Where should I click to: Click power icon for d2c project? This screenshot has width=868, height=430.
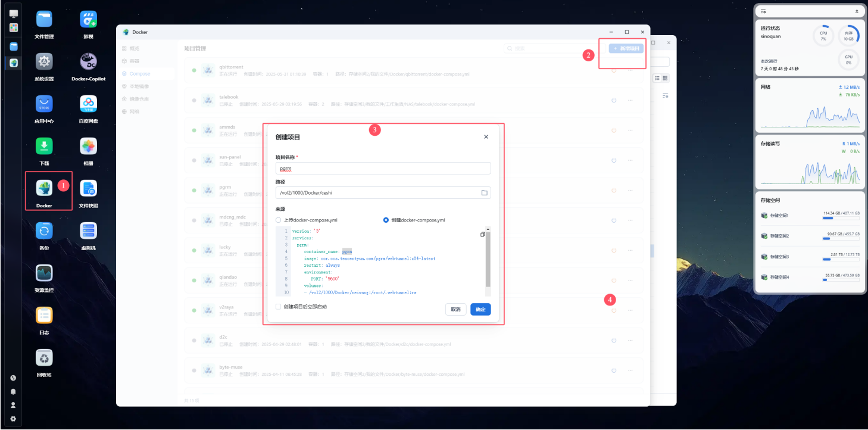[x=614, y=340]
